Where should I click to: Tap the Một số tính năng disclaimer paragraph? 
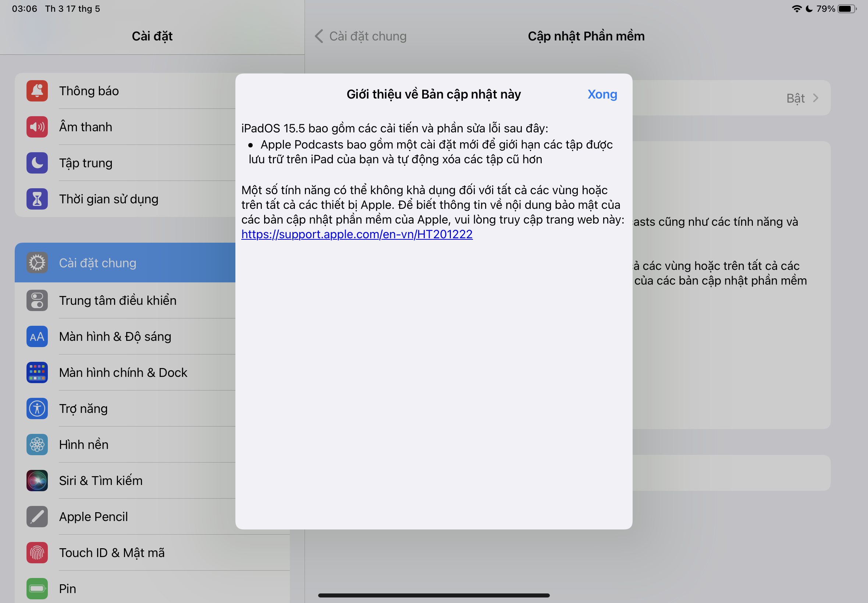click(433, 205)
